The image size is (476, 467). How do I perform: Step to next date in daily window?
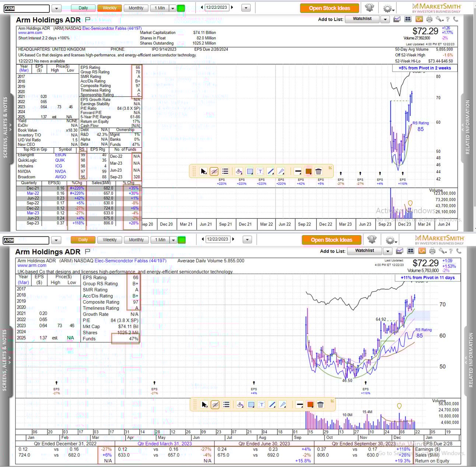pos(234,239)
